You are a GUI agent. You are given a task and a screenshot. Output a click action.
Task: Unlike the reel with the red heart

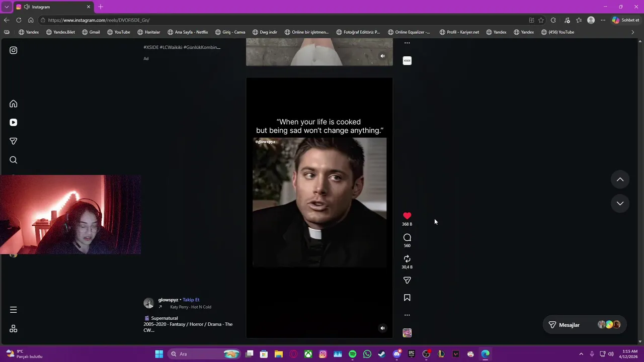(x=407, y=216)
